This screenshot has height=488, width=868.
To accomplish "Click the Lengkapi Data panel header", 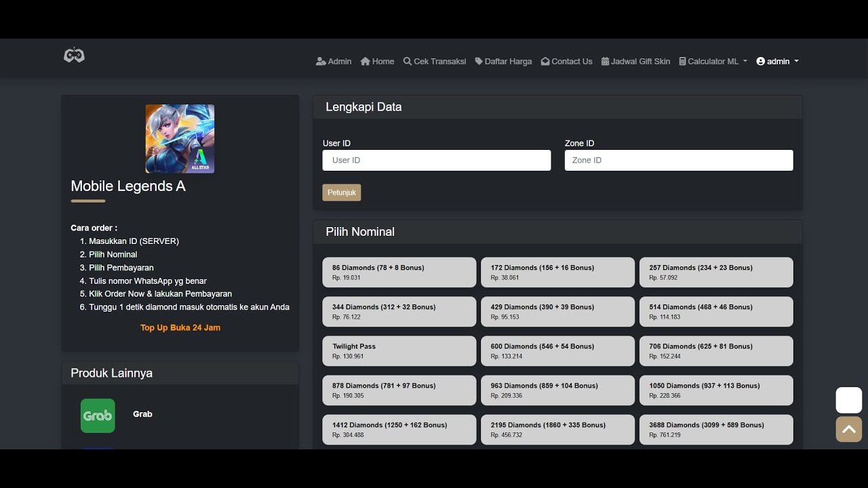I will 557,107.
